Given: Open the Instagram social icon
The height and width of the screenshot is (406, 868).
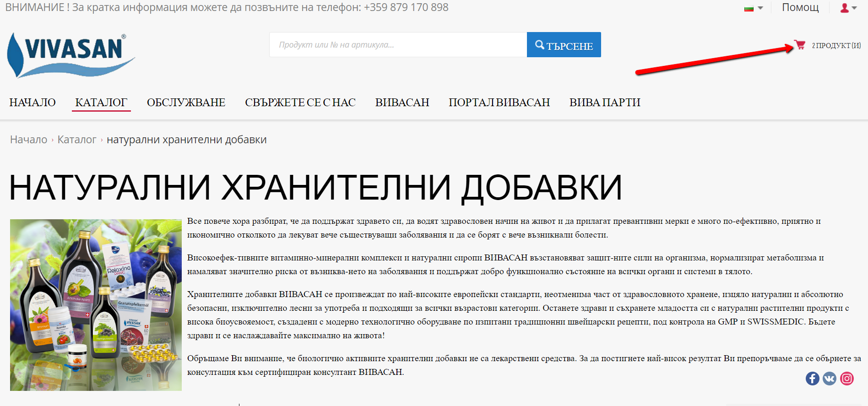Looking at the screenshot, I should [x=847, y=379].
